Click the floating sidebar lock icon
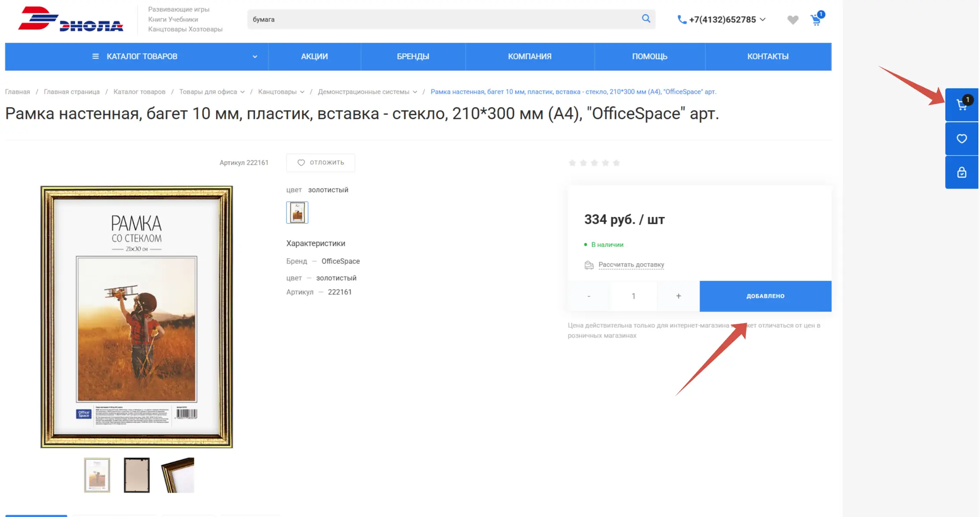The height and width of the screenshot is (517, 980). (x=961, y=172)
